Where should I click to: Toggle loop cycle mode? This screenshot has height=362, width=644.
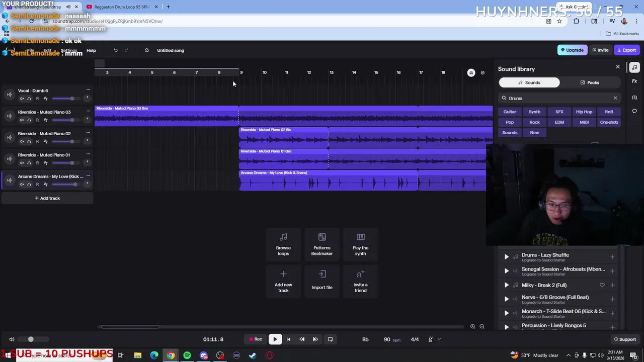pos(330,339)
